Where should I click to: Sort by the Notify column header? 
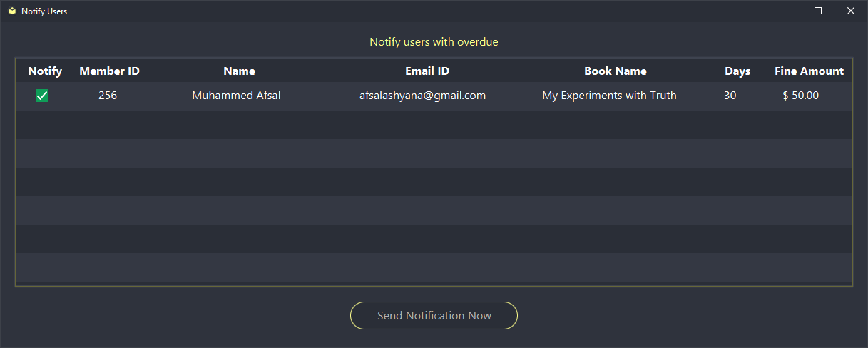click(45, 71)
